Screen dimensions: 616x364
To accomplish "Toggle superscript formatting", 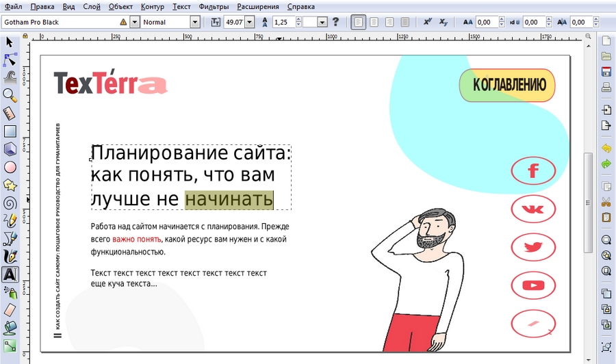I will [427, 22].
